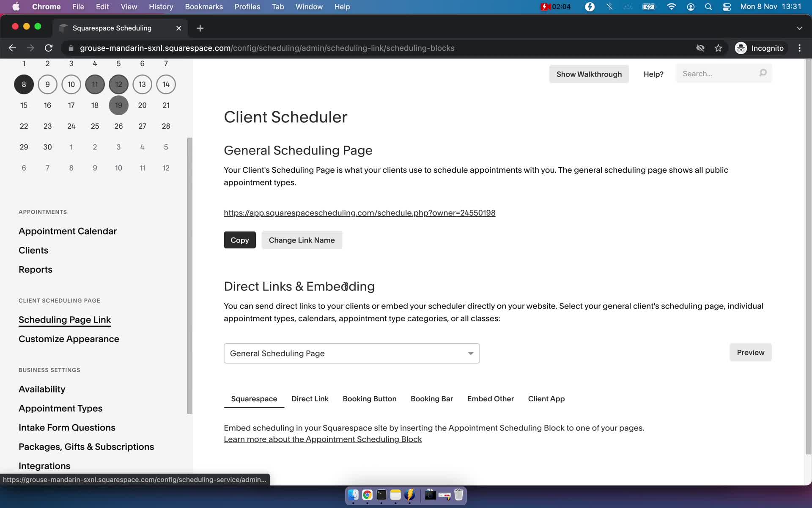Open Packages, Gifts & Subscriptions
Image resolution: width=812 pixels, height=508 pixels.
pyautogui.click(x=86, y=447)
